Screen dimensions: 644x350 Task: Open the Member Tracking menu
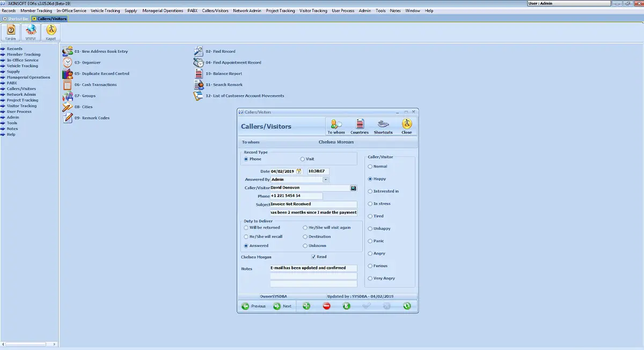36,11
